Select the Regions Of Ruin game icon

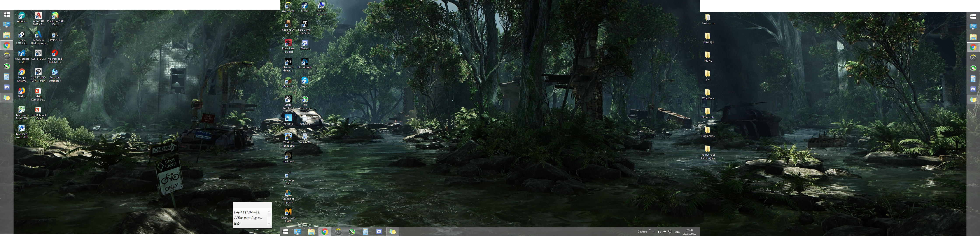[288, 27]
